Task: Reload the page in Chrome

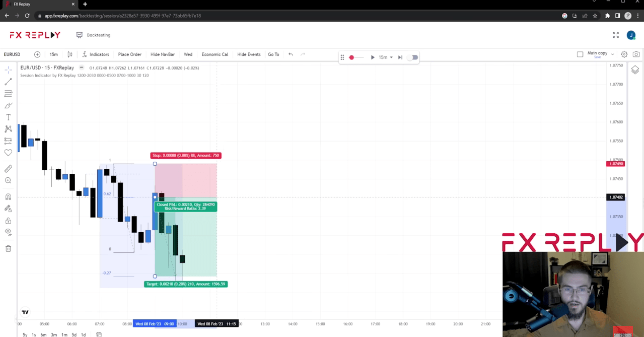Action: pos(27,16)
